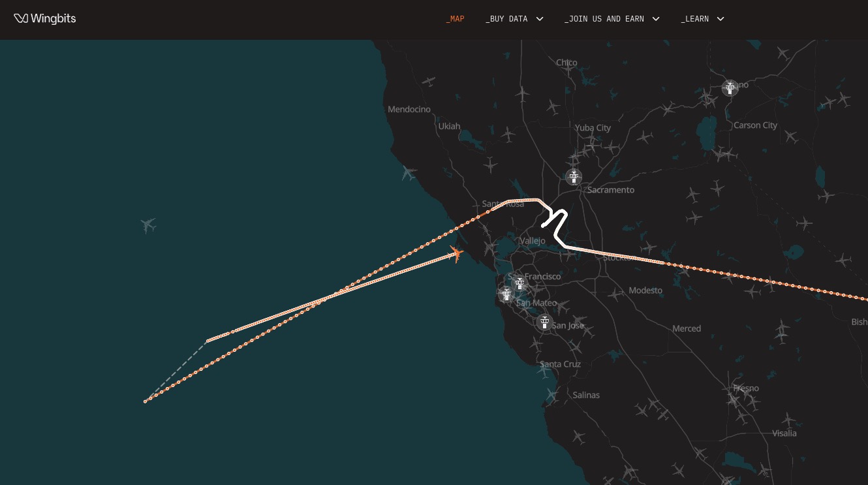Click the orange highlighted aircraft icon
This screenshot has height=485, width=868.
tap(457, 253)
